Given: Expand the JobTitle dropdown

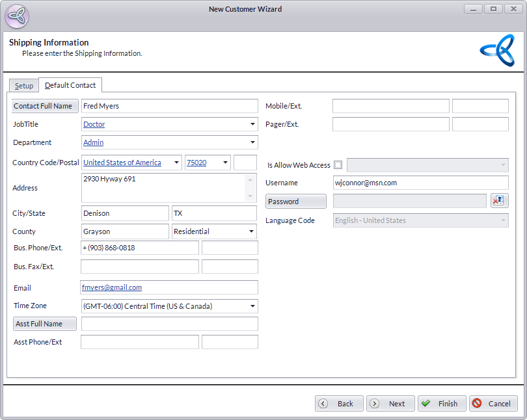Looking at the screenshot, I should coord(252,124).
